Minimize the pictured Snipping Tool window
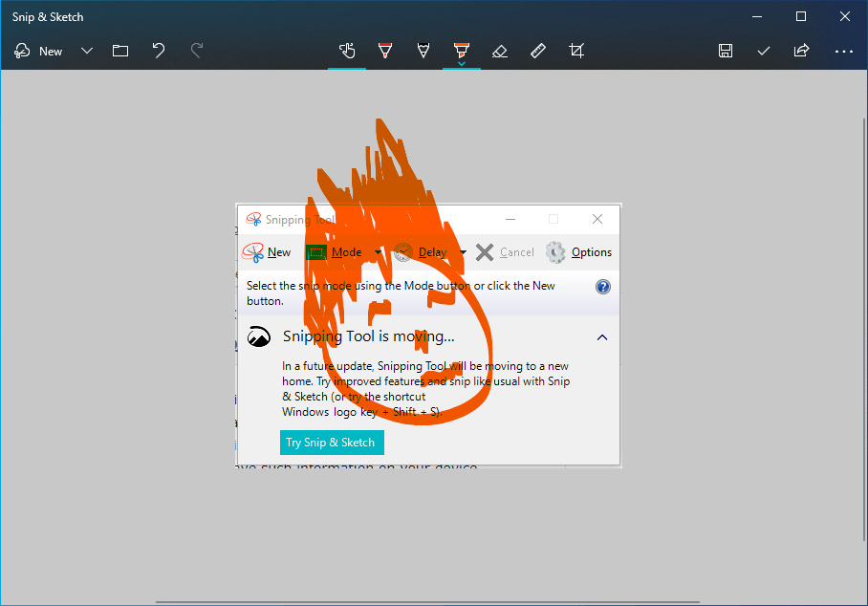Viewport: 868px width, 606px height. click(x=510, y=219)
